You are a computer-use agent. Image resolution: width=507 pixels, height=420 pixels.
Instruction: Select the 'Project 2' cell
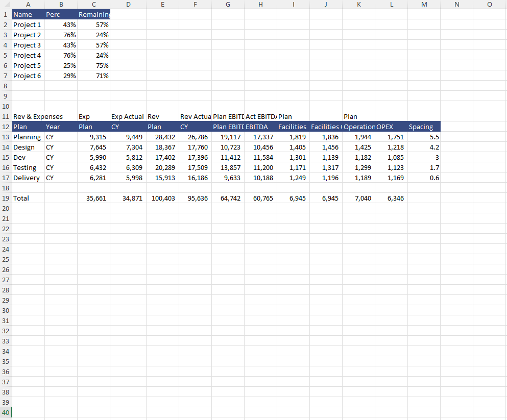coord(29,35)
